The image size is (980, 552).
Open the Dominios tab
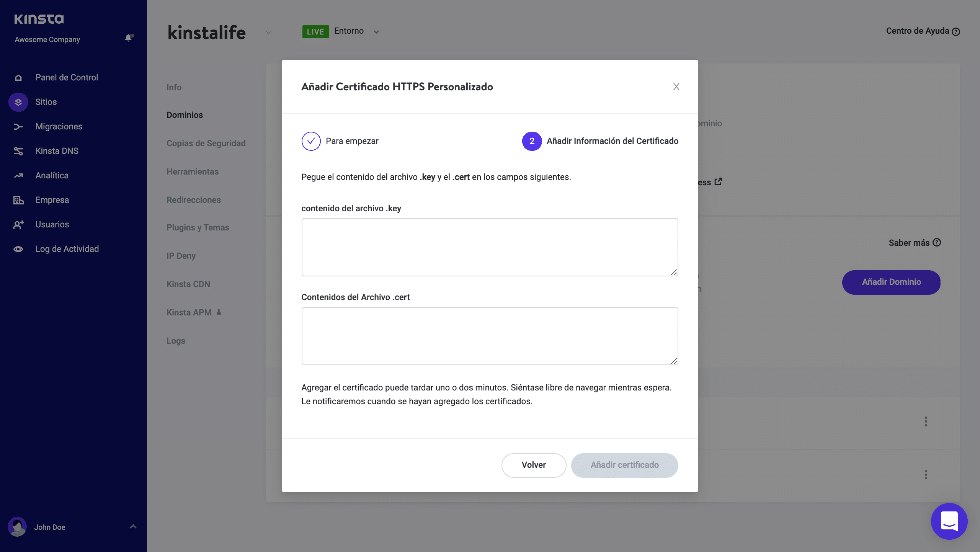185,115
